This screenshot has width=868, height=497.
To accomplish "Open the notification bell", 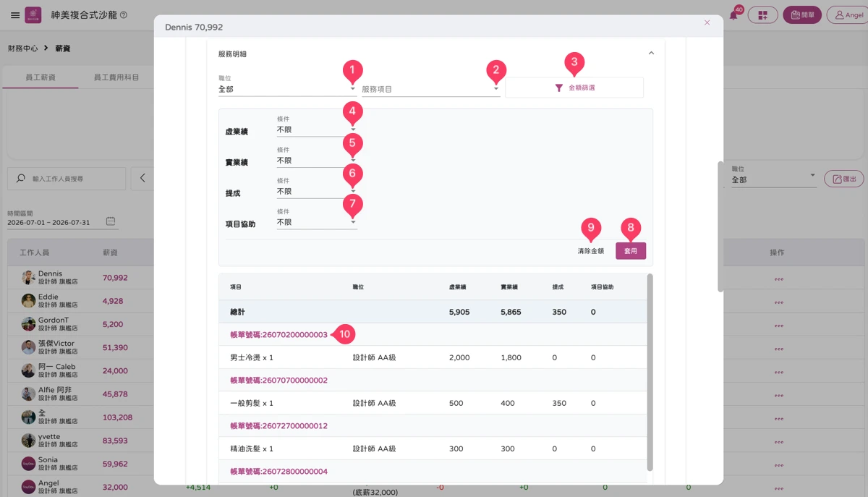I will pyautogui.click(x=733, y=14).
